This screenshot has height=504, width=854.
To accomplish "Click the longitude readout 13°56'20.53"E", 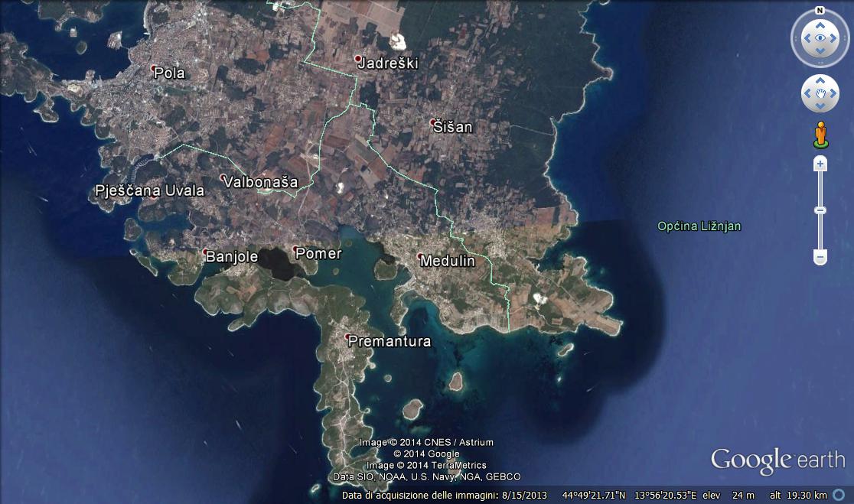I will click(x=666, y=496).
